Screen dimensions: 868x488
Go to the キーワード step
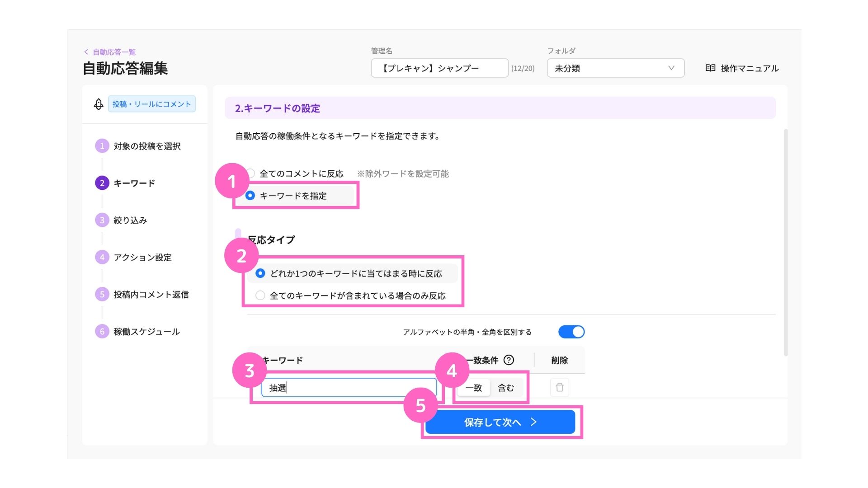(x=134, y=183)
